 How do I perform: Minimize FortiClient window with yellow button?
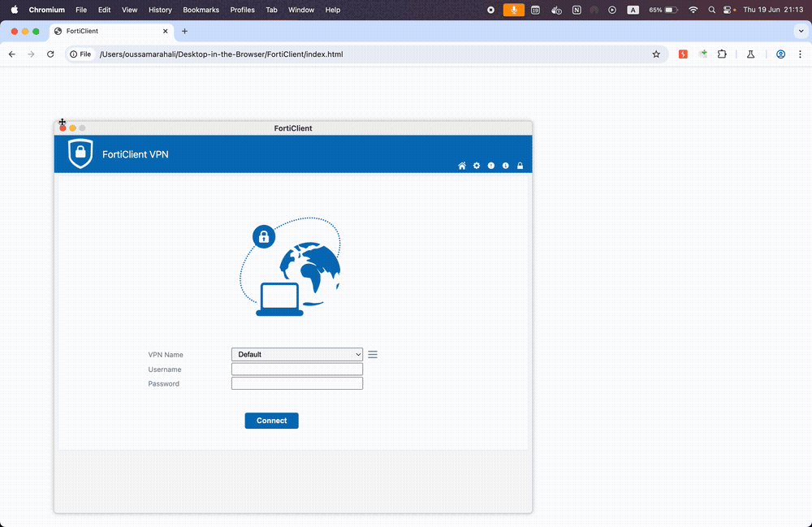[72, 127]
